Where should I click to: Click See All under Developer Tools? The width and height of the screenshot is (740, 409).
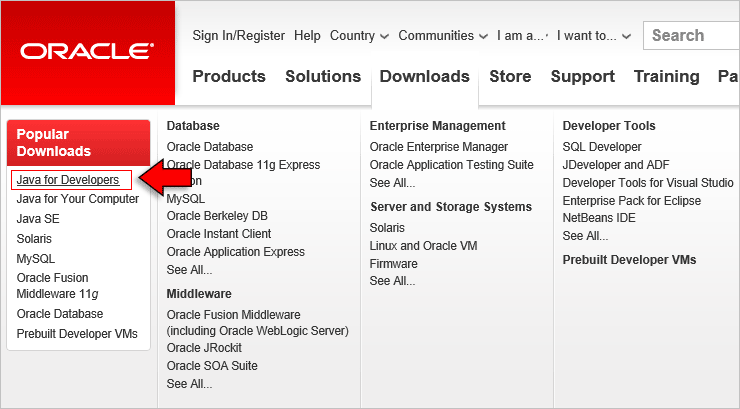tap(585, 236)
